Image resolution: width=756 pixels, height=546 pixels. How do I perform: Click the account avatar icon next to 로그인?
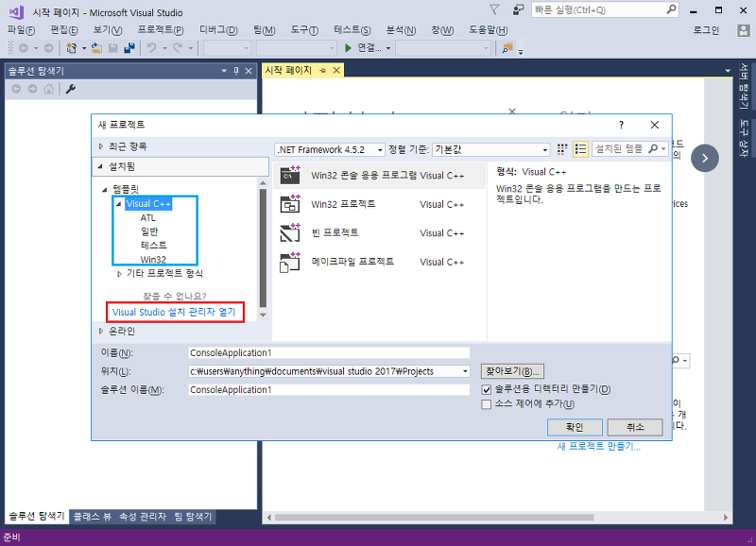(743, 30)
